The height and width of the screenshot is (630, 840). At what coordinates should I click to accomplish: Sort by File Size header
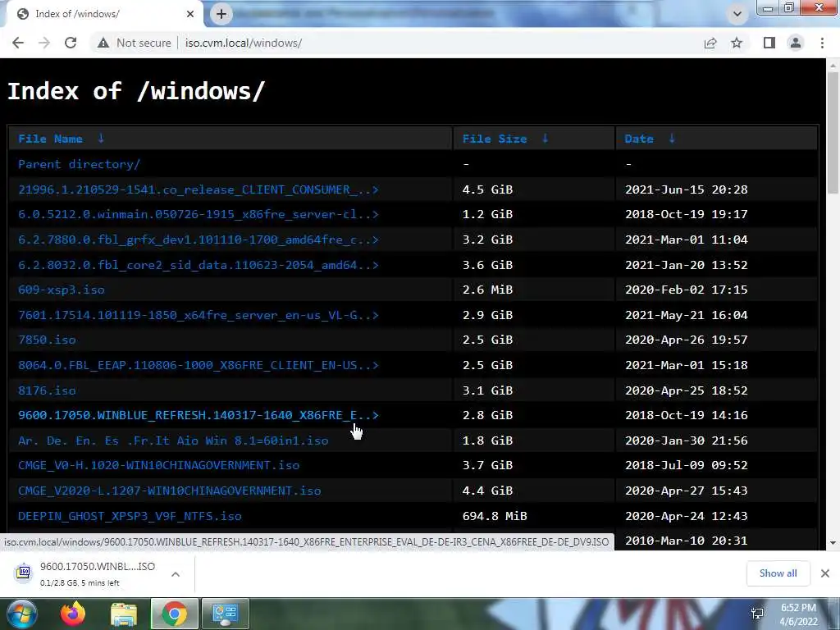(x=495, y=139)
